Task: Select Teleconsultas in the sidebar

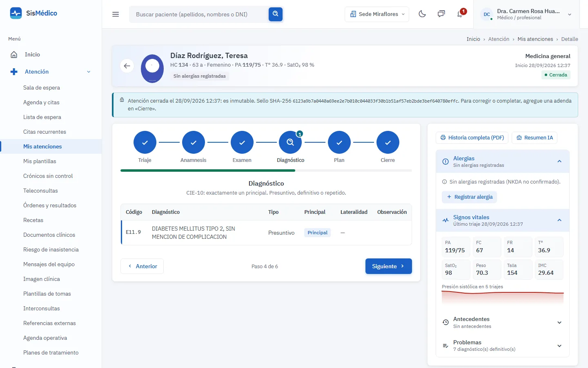Action: [40, 191]
